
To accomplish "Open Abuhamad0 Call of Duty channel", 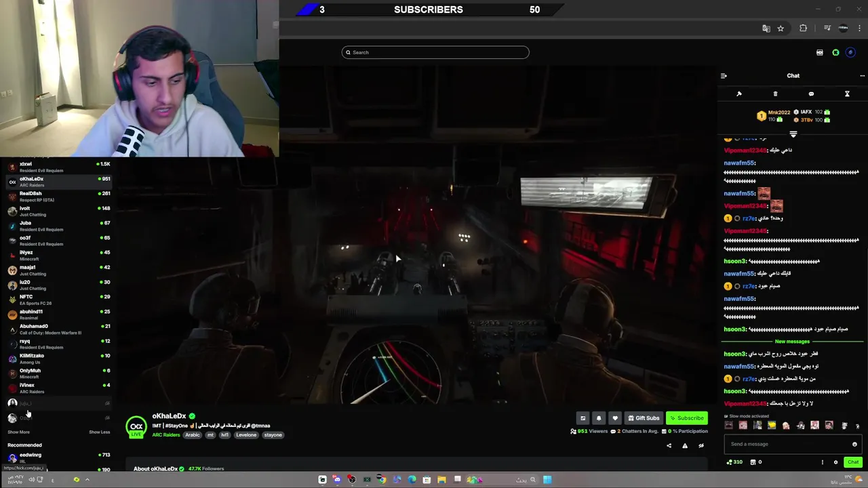I will click(x=58, y=329).
